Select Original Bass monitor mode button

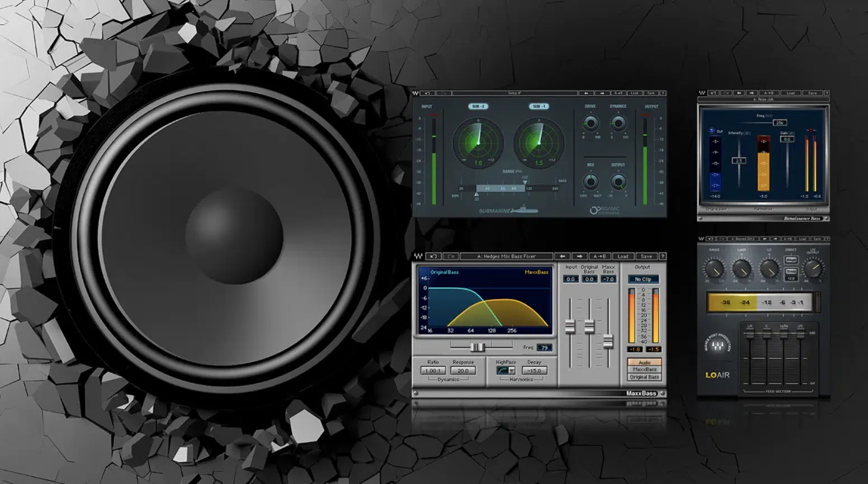[x=644, y=377]
